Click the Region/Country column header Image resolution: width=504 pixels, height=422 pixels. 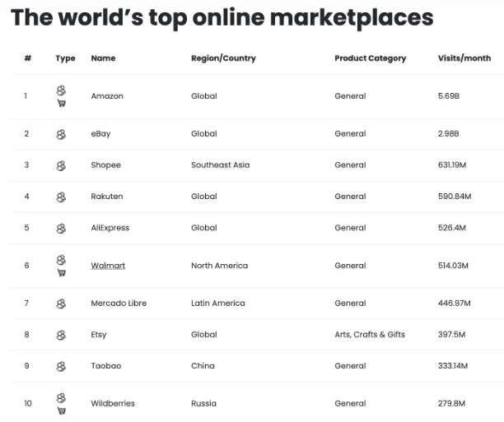[x=223, y=58]
